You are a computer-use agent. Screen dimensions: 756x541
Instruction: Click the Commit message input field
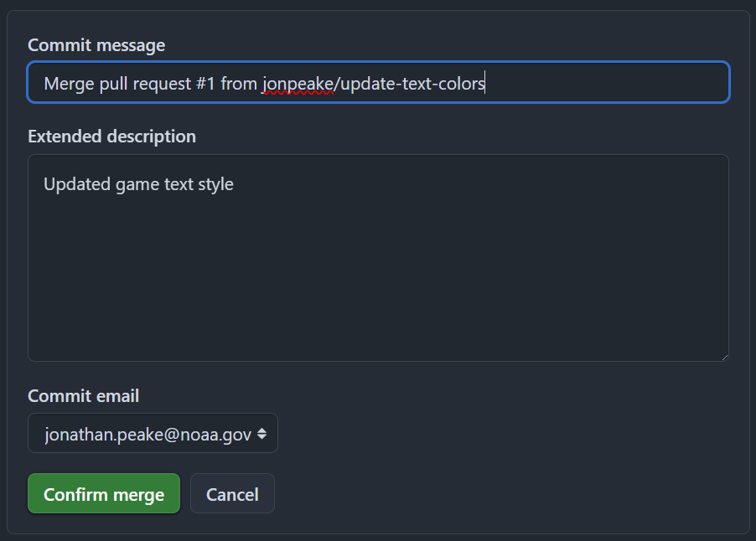tap(379, 82)
